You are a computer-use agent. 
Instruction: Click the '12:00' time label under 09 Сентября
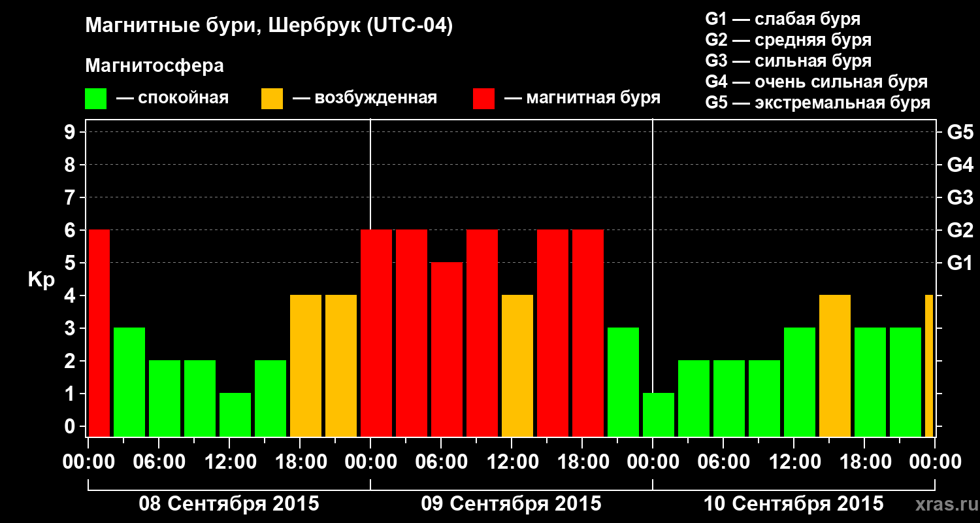[512, 462]
